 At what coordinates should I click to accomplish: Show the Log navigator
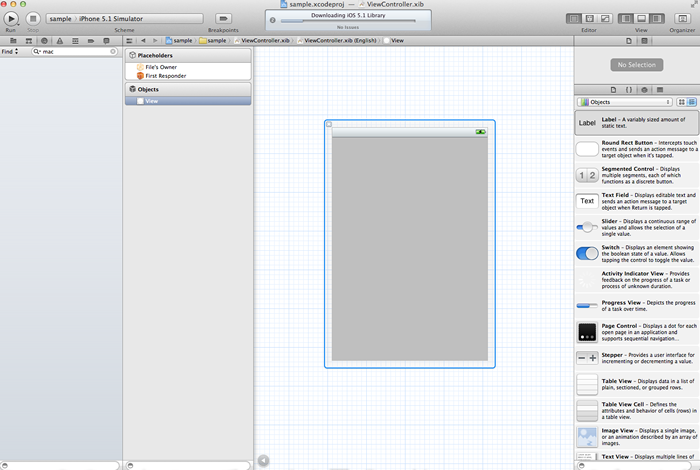click(106, 41)
